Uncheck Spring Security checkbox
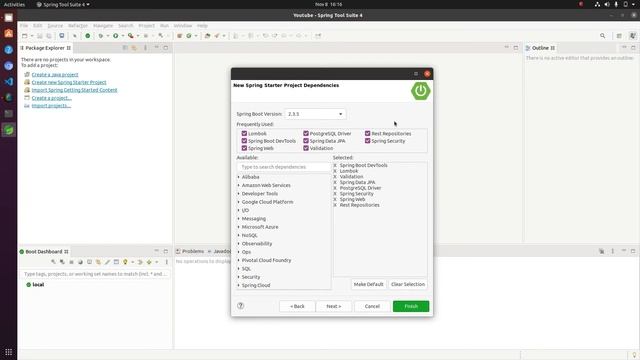 coord(367,141)
